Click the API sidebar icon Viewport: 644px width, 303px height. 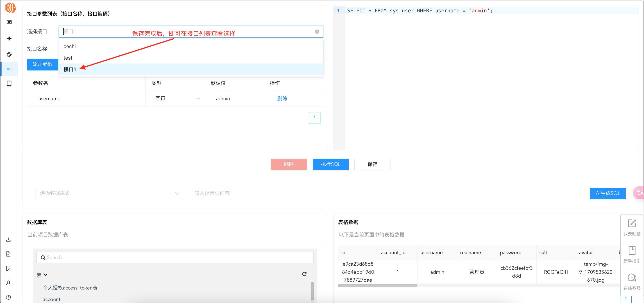click(x=9, y=69)
